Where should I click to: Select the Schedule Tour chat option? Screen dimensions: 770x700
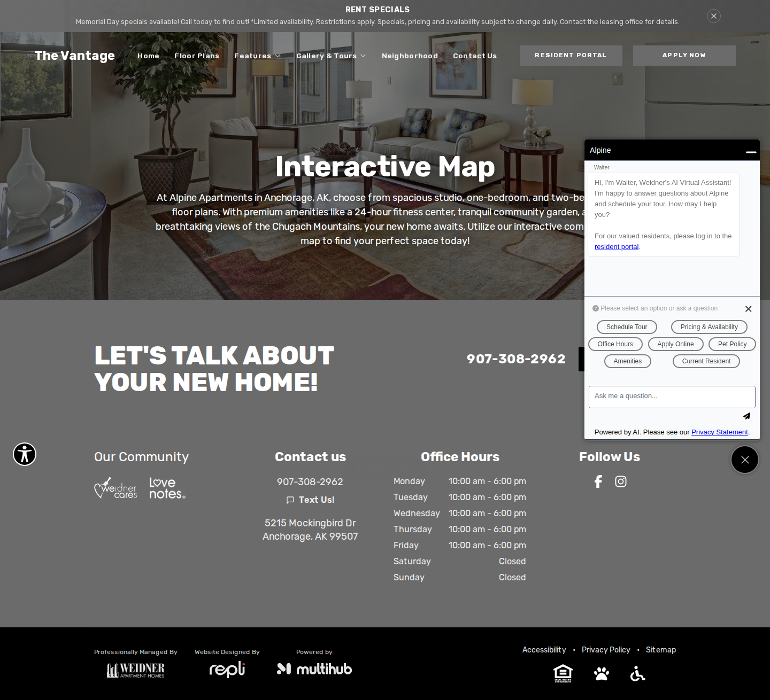pos(627,327)
